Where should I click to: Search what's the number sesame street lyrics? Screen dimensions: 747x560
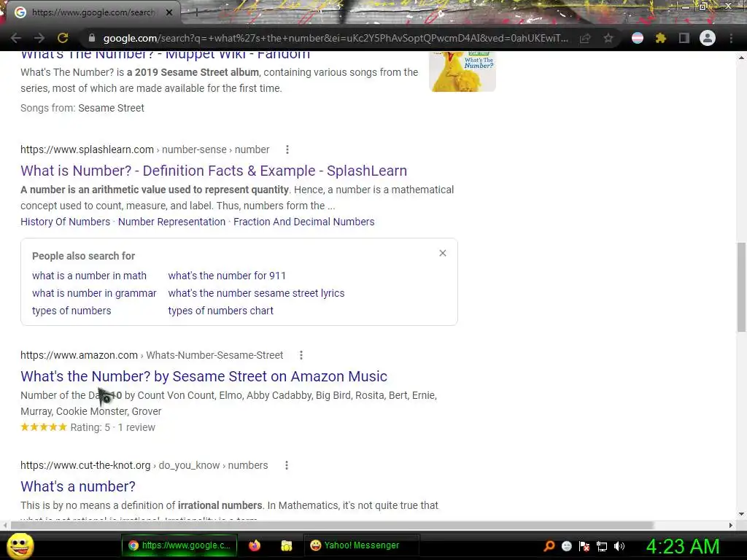(256, 293)
